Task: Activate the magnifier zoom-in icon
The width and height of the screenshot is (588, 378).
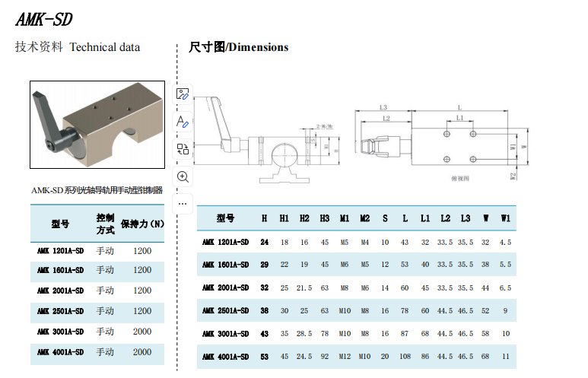Action: coord(183,176)
